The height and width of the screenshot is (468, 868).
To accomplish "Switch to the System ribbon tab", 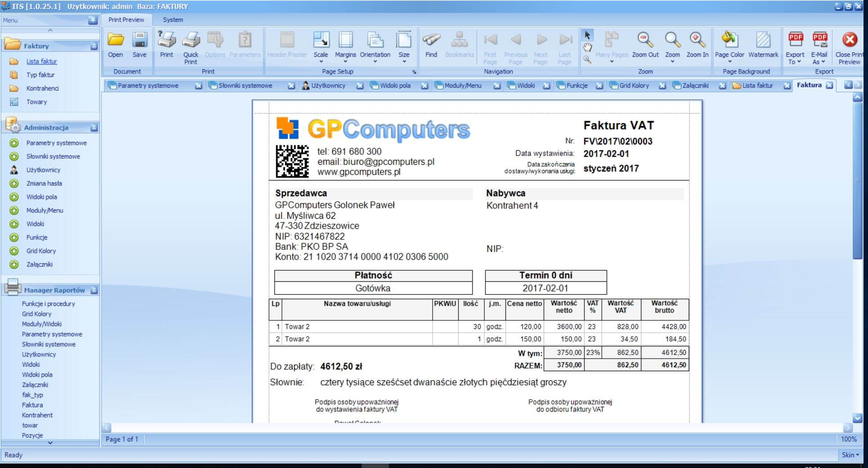I will coord(173,20).
